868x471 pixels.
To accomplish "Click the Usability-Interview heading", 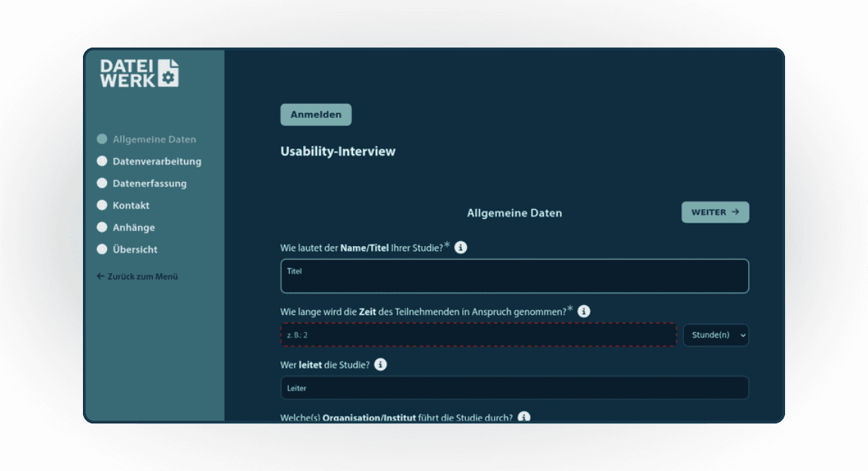I will [338, 151].
